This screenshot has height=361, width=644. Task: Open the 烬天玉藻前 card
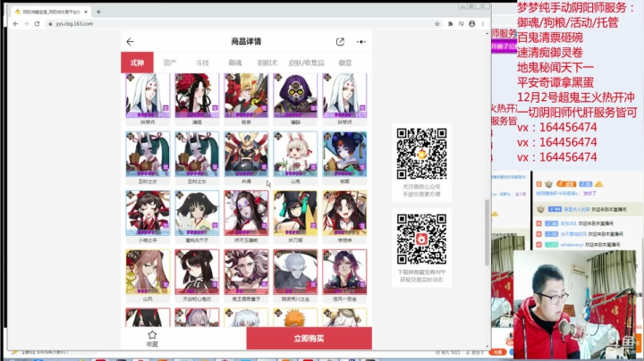[246, 216]
